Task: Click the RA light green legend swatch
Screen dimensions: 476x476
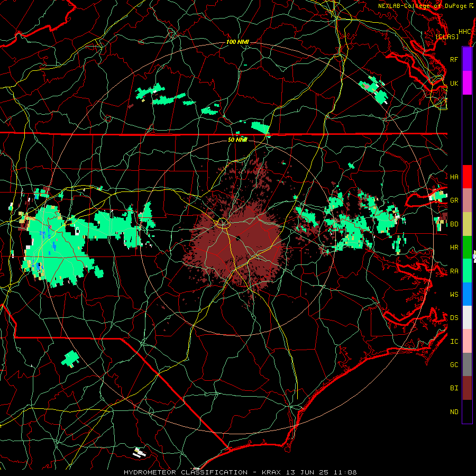Action: click(467, 271)
